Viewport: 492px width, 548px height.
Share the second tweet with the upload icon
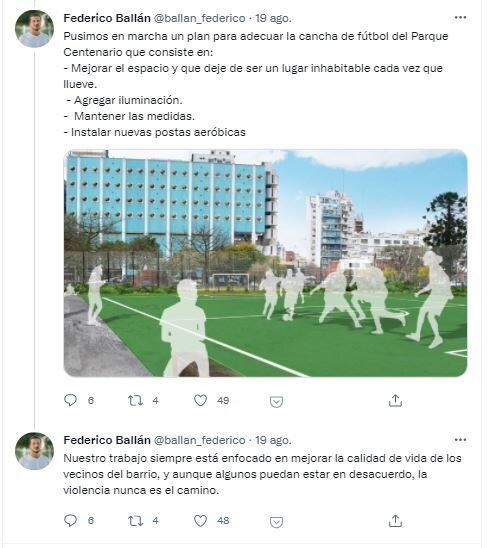click(x=395, y=521)
